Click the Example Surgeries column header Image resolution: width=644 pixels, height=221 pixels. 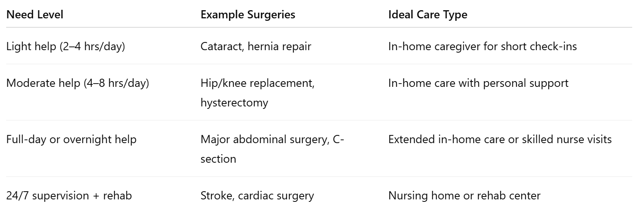point(248,15)
